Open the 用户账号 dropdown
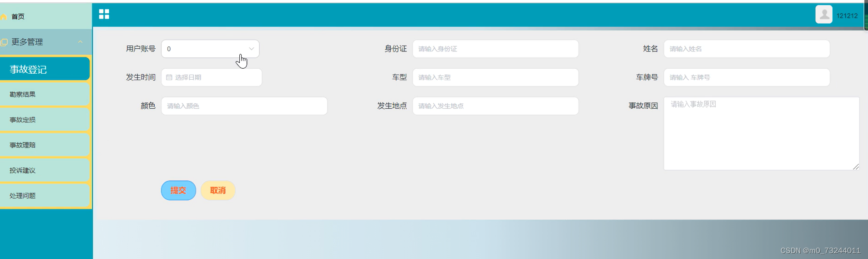The image size is (868, 259). coord(210,49)
